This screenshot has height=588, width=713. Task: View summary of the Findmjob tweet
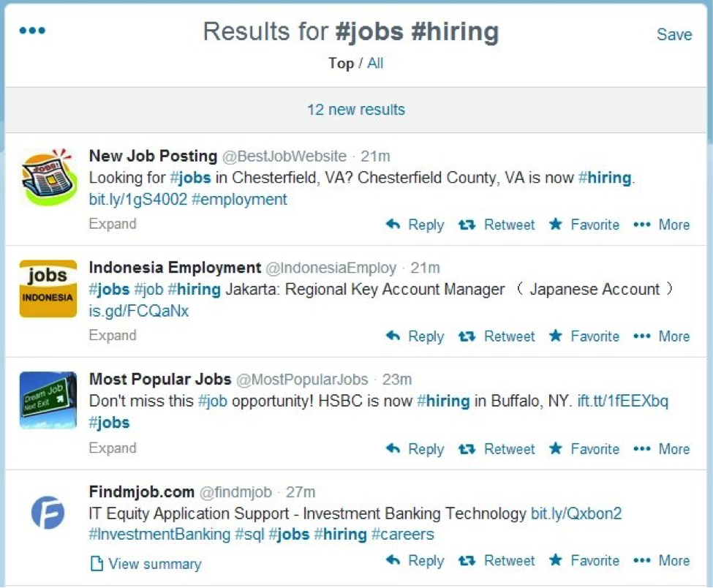click(145, 564)
